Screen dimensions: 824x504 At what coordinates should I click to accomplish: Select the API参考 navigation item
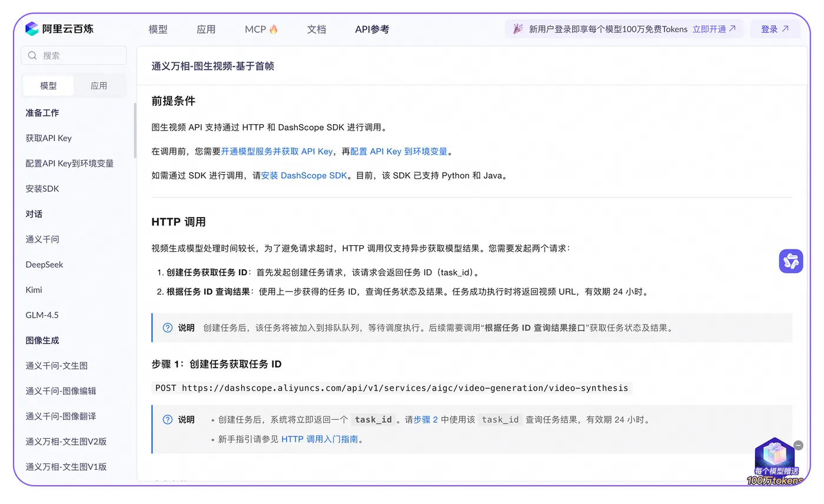tap(372, 29)
